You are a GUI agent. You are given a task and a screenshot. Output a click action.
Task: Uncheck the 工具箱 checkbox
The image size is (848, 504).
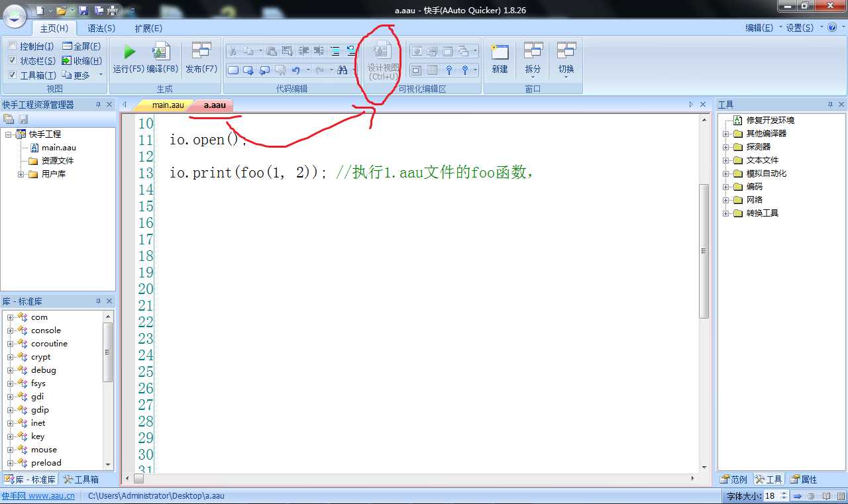click(13, 76)
